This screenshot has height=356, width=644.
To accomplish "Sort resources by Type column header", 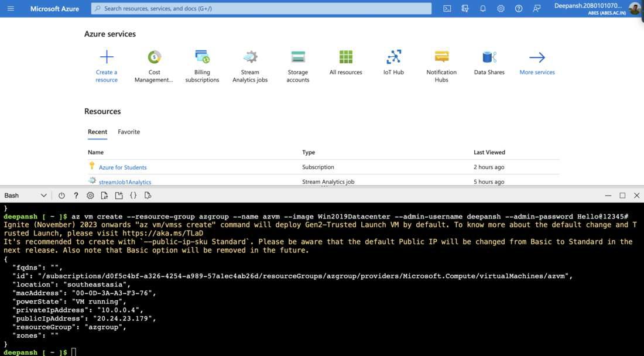I will pos(309,152).
